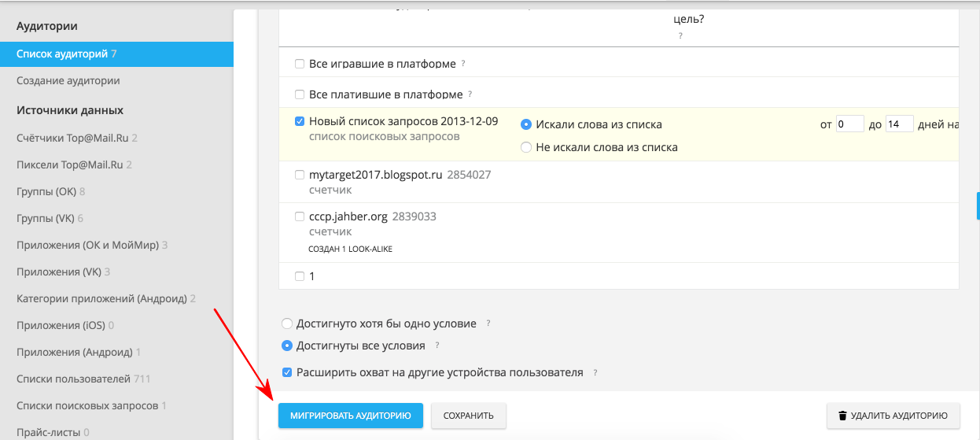Image resolution: width=980 pixels, height=440 pixels.
Task: Click the trash icon on Удалить аудиторию
Action: (842, 416)
